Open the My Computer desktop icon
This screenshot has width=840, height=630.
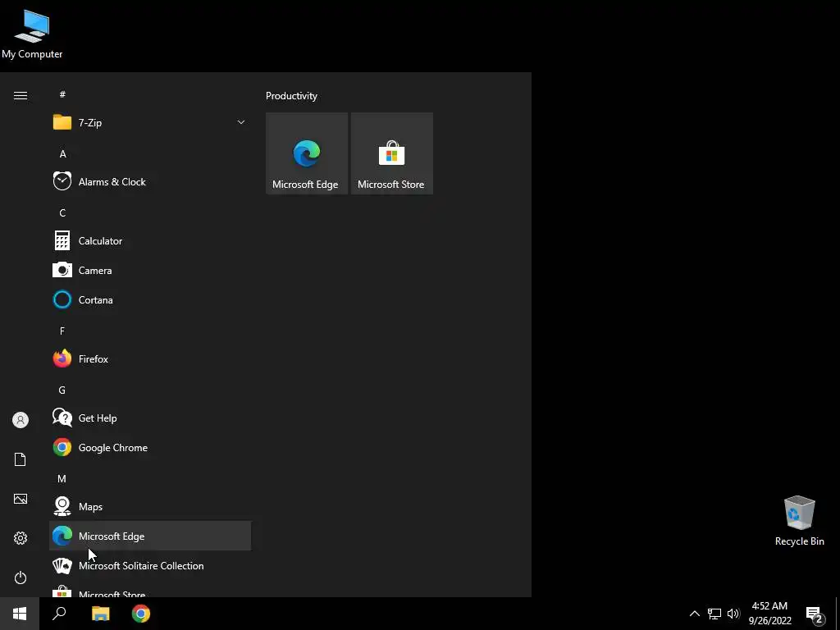point(32,34)
